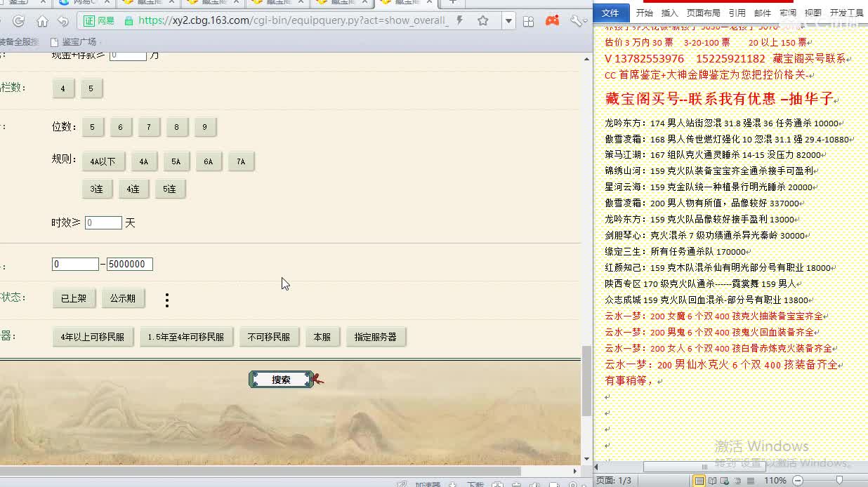Click Word page count 页面: 1/3

pos(614,481)
